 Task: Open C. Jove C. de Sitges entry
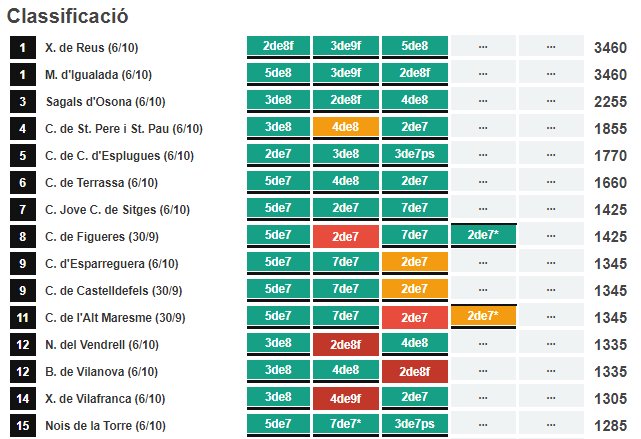117,209
